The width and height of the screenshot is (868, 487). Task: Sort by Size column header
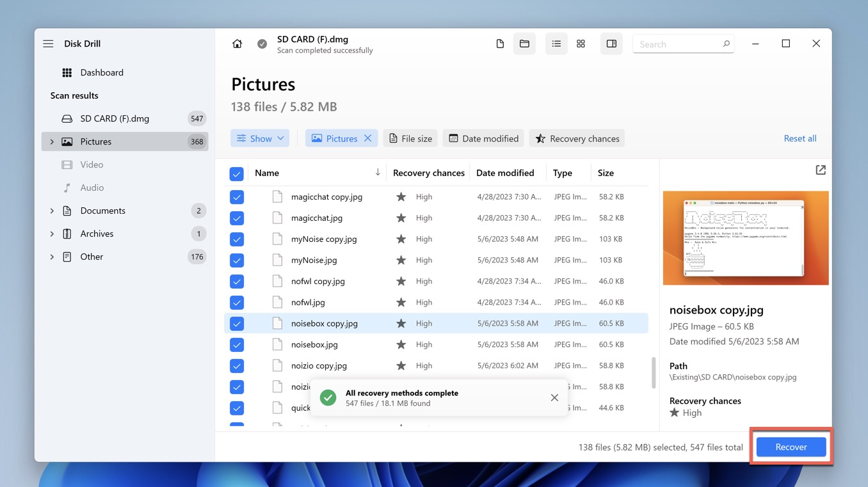606,173
